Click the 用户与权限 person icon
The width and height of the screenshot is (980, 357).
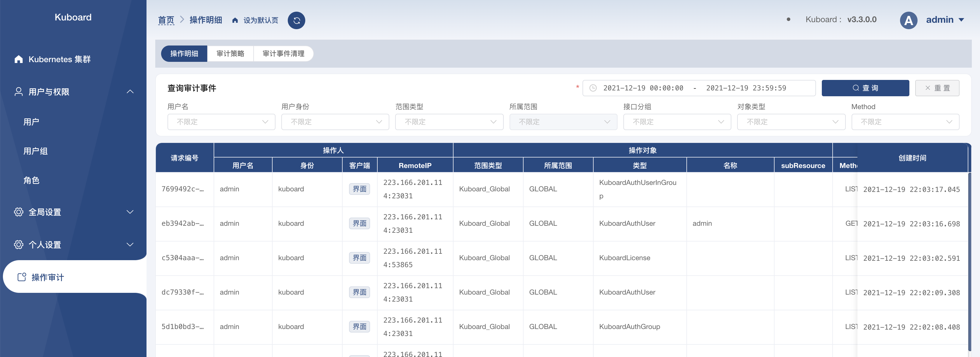pyautogui.click(x=19, y=92)
